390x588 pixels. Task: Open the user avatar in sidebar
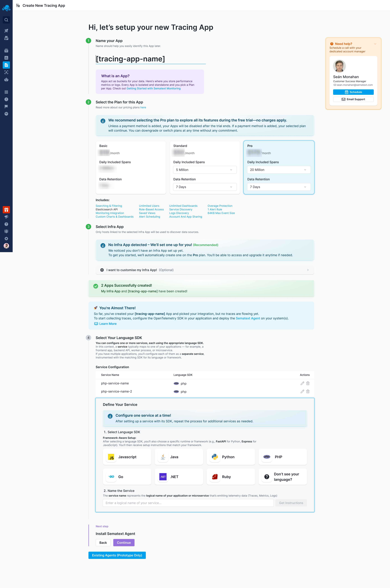click(x=6, y=246)
